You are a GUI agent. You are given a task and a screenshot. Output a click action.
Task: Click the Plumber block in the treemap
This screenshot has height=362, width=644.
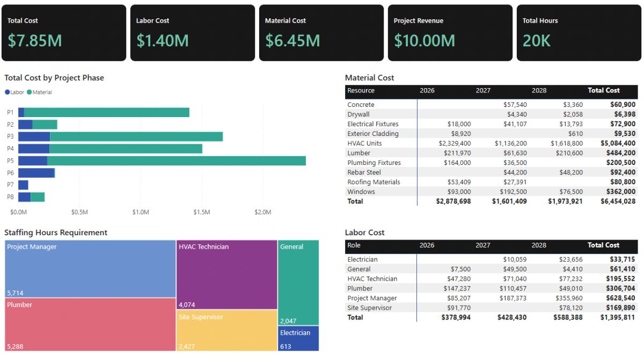coord(89,324)
